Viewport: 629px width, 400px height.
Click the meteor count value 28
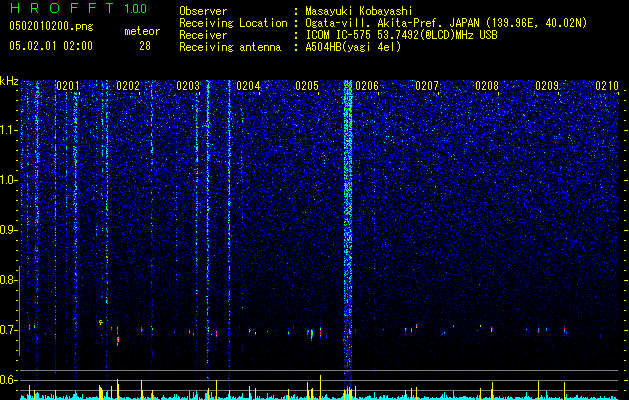(145, 46)
